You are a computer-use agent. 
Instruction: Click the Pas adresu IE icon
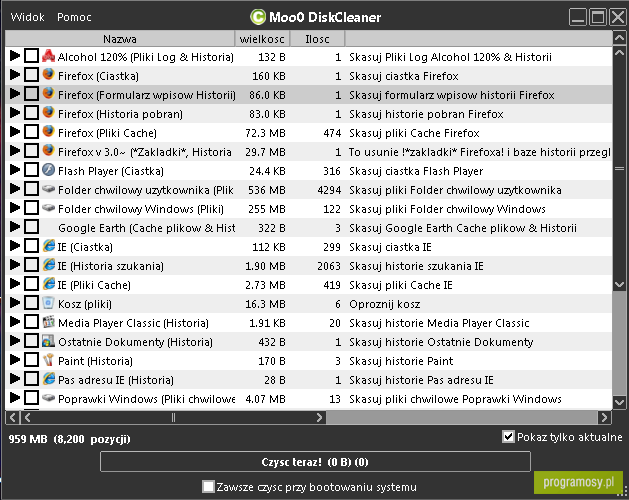pyautogui.click(x=49, y=378)
